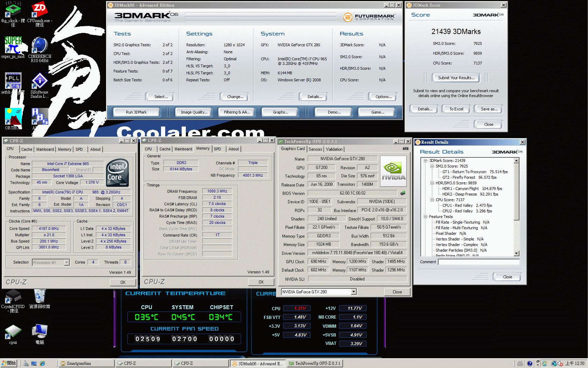Launch CINEBENCH R10 64Bit desktop icon
This screenshot has height=368, width=588.
[40, 49]
